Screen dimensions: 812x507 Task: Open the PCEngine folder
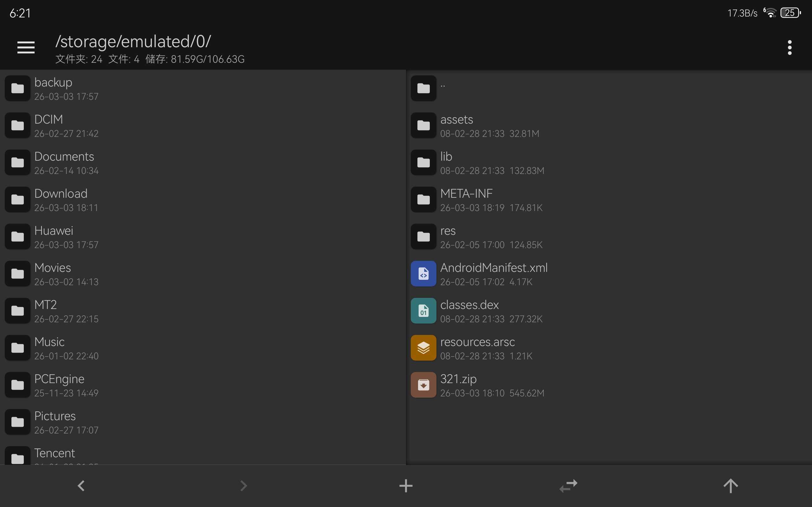point(59,385)
